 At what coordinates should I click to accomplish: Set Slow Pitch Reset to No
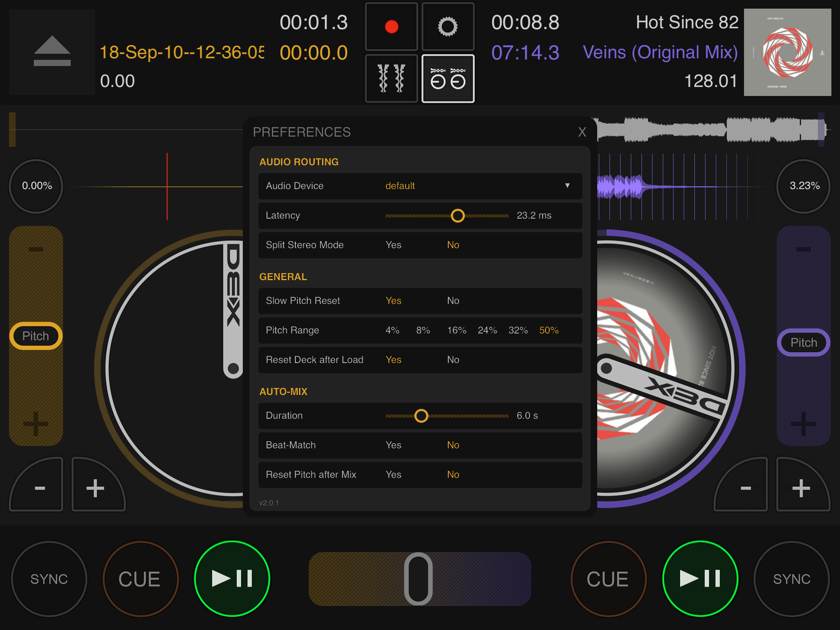(x=453, y=301)
